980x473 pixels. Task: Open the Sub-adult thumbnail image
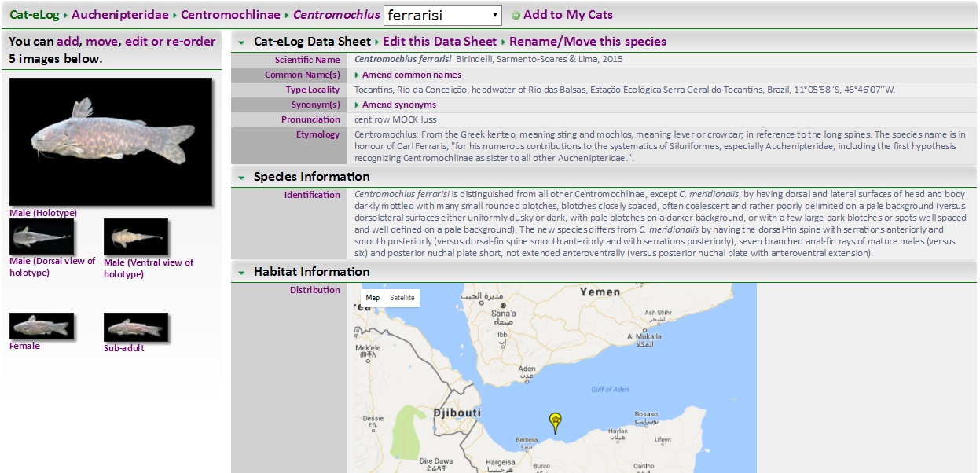click(x=136, y=327)
